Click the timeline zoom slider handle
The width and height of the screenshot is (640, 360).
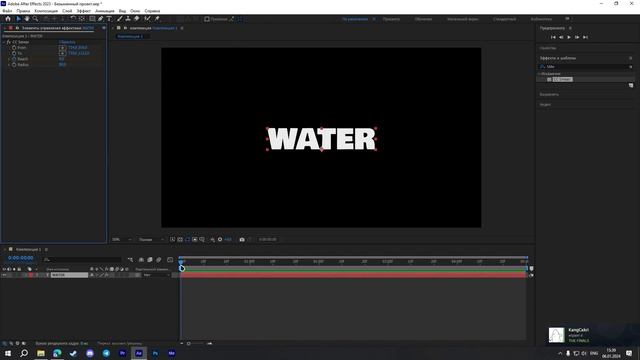click(189, 344)
